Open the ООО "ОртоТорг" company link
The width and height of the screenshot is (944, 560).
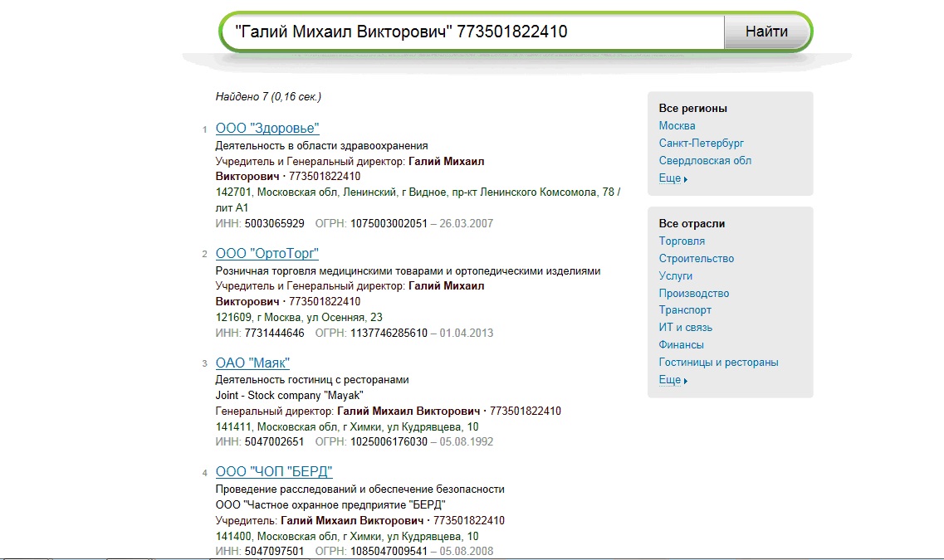(267, 253)
